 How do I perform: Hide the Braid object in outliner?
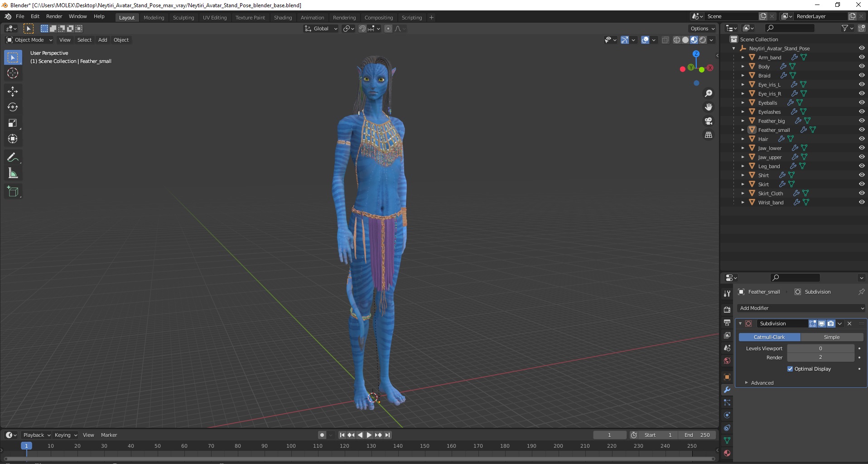point(862,76)
